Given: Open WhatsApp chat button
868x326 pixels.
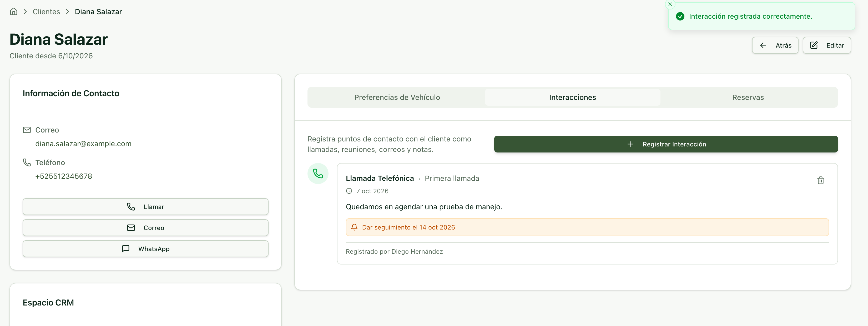Looking at the screenshot, I should [x=145, y=249].
